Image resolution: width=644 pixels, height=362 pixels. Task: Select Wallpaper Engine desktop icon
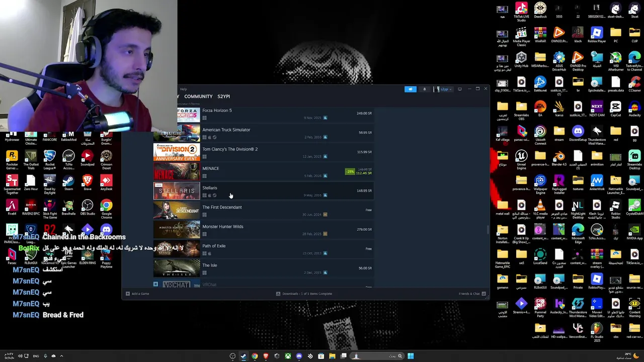pos(540,184)
